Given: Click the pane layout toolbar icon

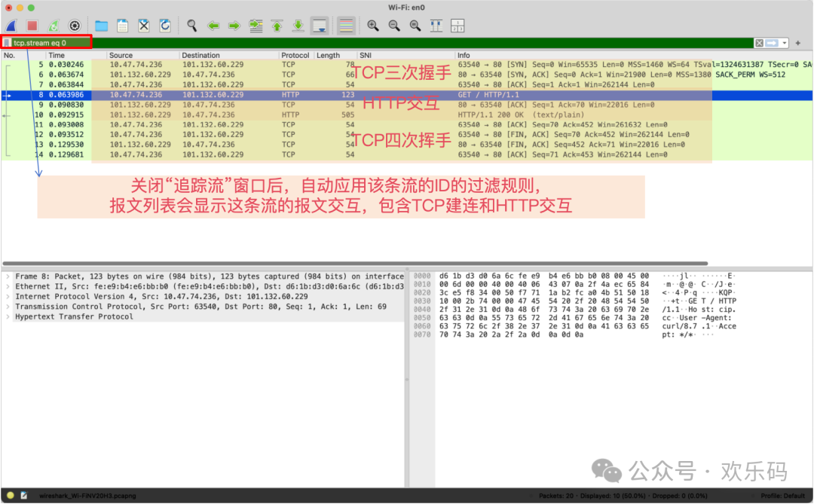Looking at the screenshot, I should coord(457,26).
